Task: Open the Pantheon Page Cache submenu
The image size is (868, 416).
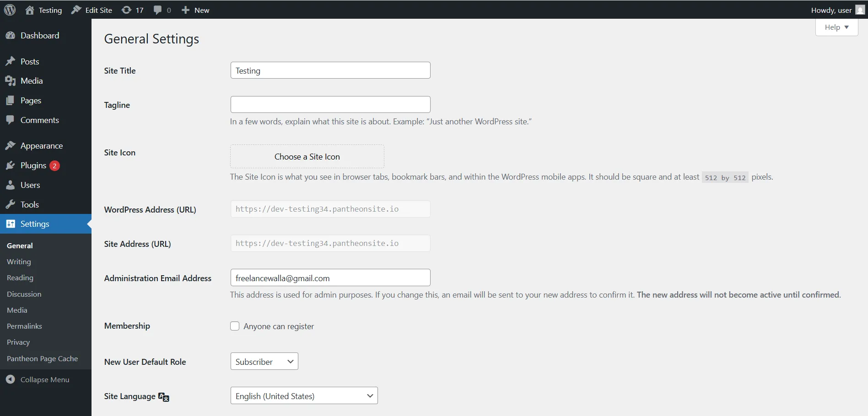Action: (42, 358)
